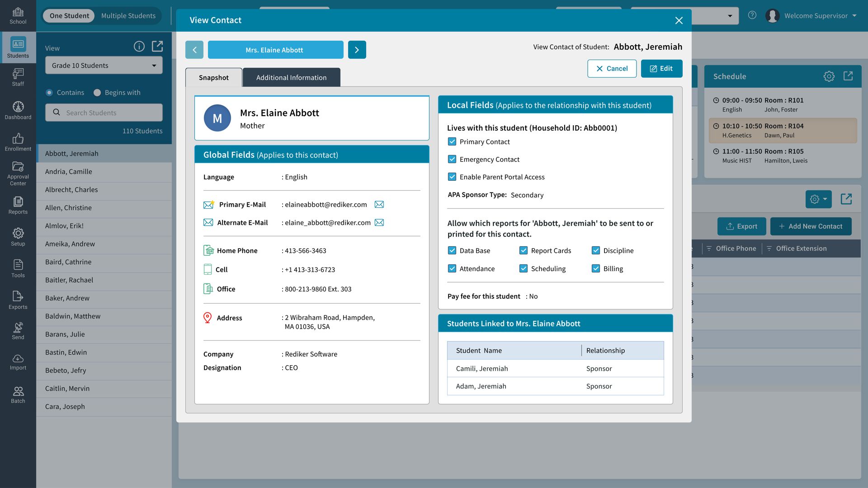This screenshot has height=488, width=868.
Task: Open the Welcome Supervisor user menu
Action: pos(816,16)
